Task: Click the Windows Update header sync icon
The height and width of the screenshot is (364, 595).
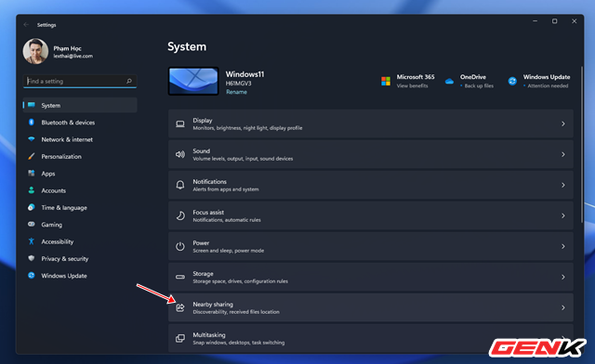Action: point(512,81)
